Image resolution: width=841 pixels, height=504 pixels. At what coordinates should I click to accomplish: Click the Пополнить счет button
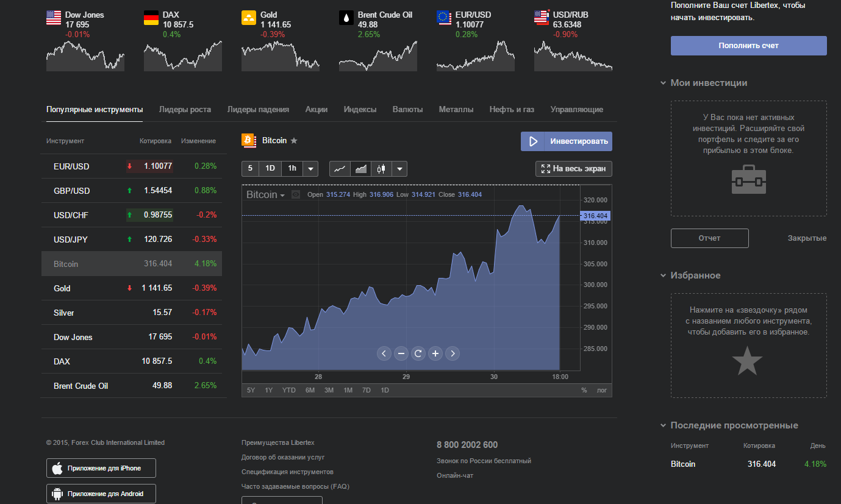(749, 46)
